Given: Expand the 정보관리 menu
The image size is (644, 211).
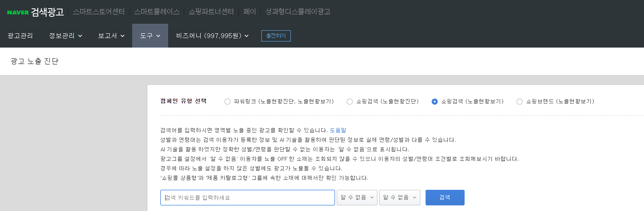Looking at the screenshot, I should pyautogui.click(x=65, y=36).
